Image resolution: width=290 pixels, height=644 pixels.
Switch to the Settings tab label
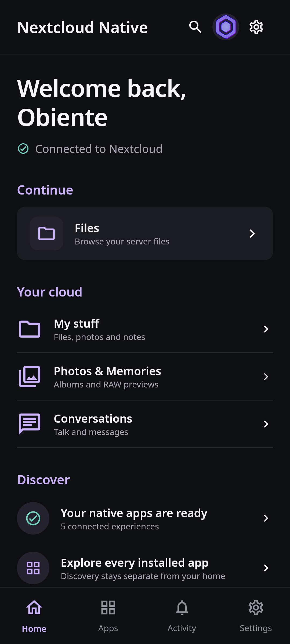256,628
